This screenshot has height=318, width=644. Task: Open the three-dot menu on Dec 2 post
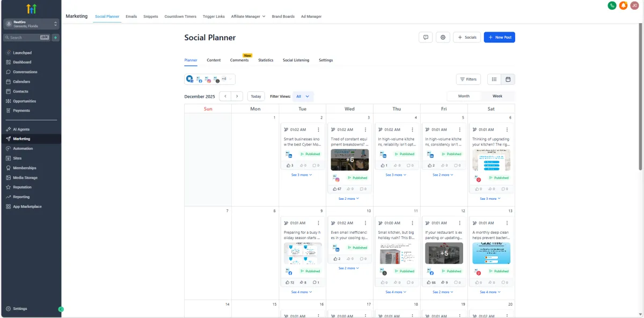(x=318, y=129)
